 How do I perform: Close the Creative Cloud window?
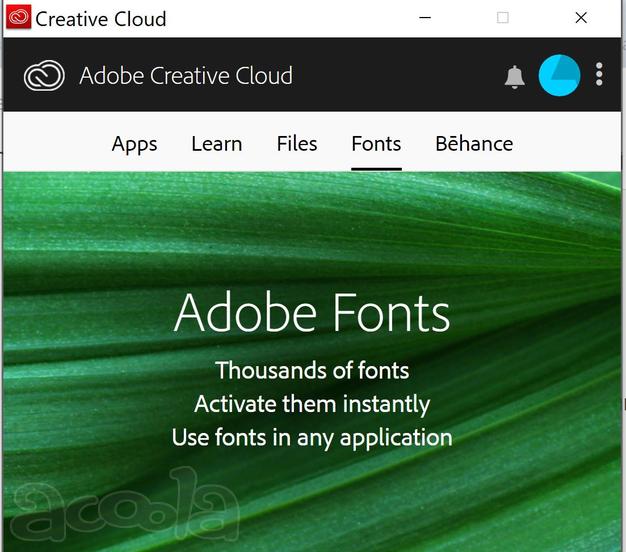click(581, 18)
